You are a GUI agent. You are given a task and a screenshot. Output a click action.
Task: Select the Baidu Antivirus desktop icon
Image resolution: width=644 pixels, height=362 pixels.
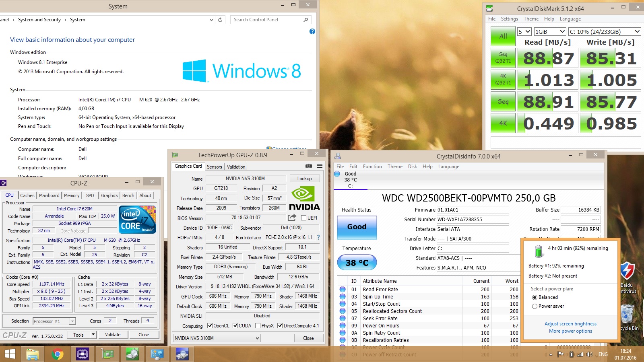pos(628,278)
